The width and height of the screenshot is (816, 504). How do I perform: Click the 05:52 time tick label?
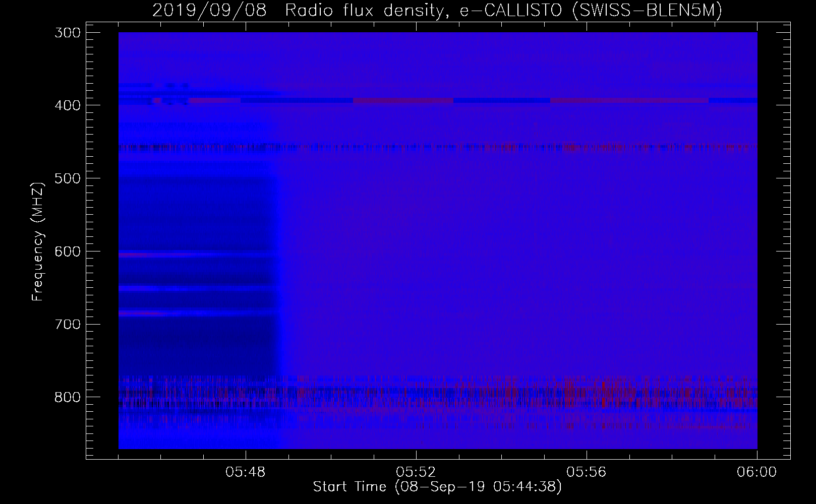416,472
